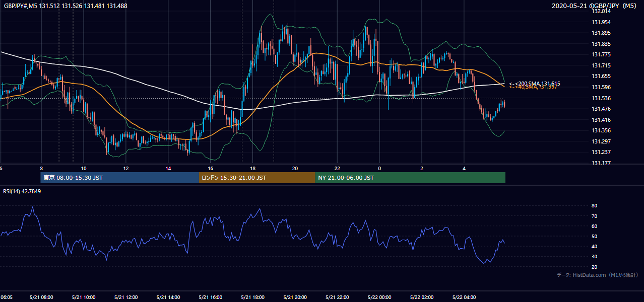Select the 東京 08:00-15:30 JST session bar

pyautogui.click(x=120, y=178)
